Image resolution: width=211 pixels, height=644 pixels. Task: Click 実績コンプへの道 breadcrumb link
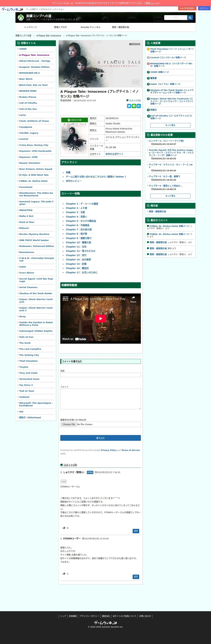pos(23,35)
